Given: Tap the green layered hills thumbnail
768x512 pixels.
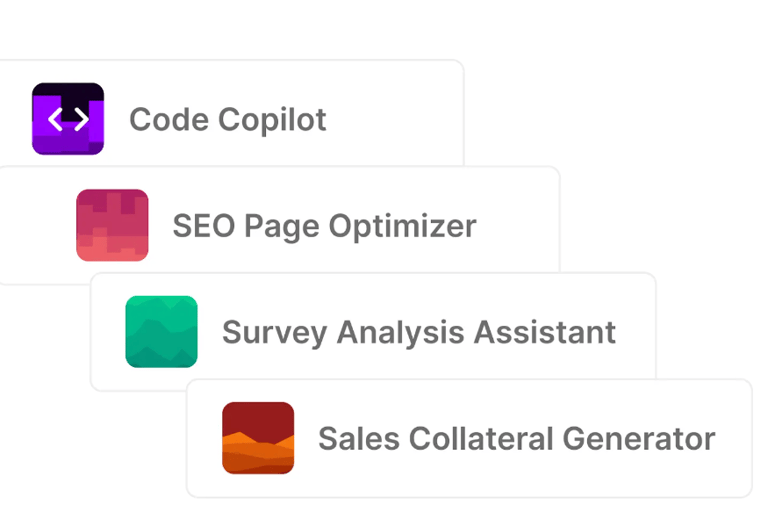Looking at the screenshot, I should 162,332.
